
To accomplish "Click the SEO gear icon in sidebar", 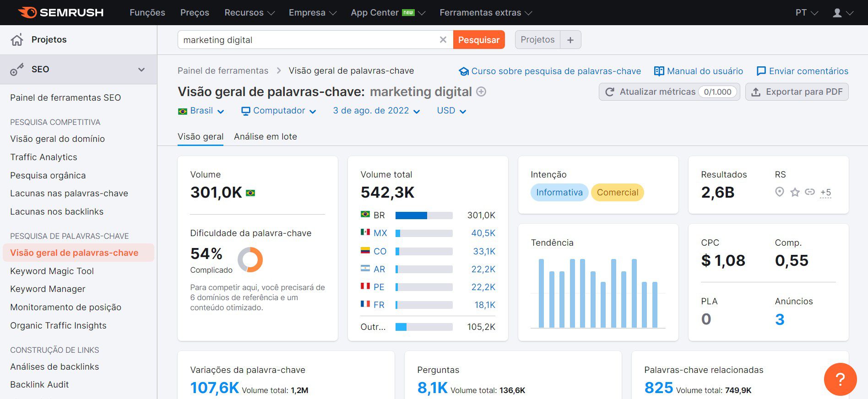I will click(17, 70).
